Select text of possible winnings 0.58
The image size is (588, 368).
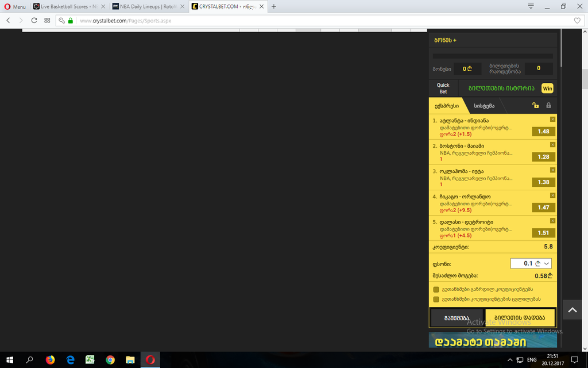coord(543,275)
